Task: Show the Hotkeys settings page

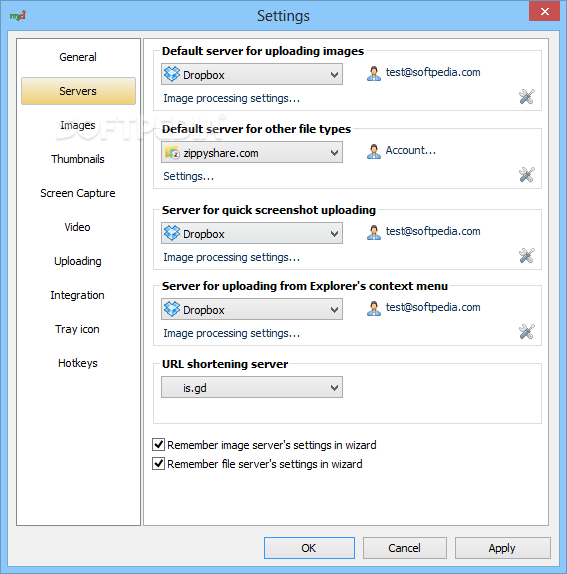Action: [78, 363]
